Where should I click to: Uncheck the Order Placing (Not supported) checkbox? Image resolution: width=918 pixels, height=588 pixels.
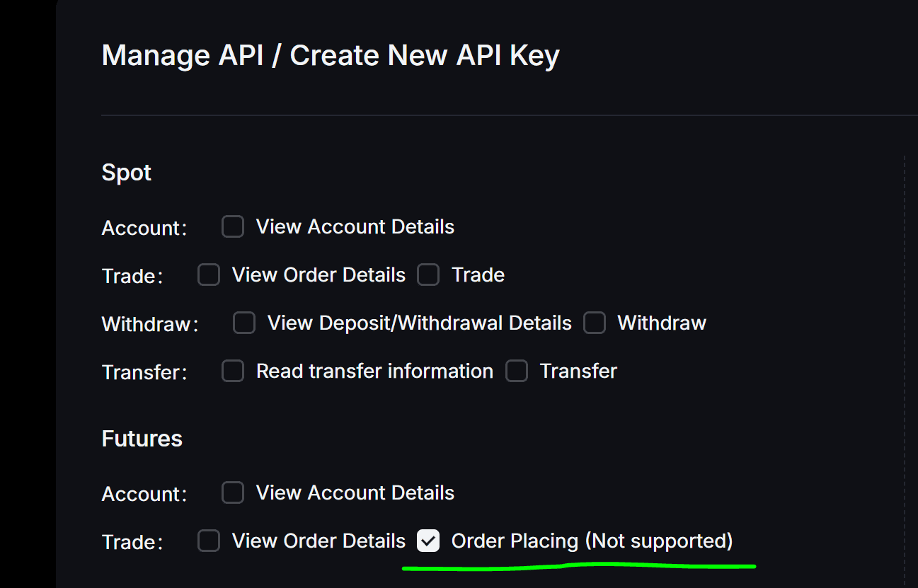(428, 541)
